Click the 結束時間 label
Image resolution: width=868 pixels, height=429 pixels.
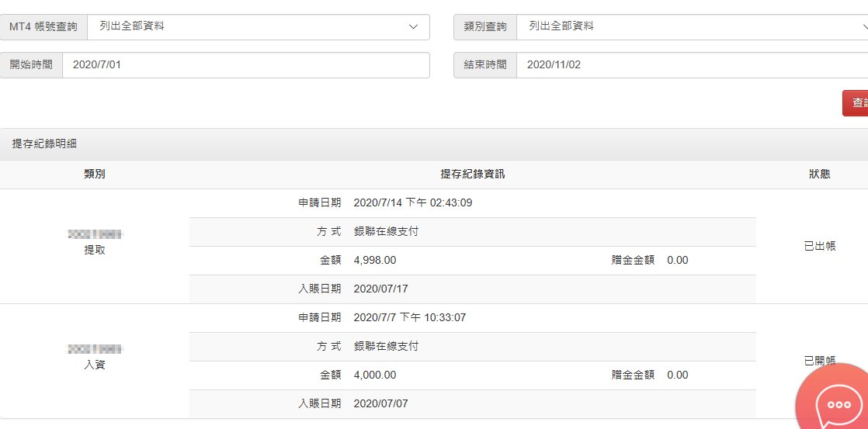point(485,65)
